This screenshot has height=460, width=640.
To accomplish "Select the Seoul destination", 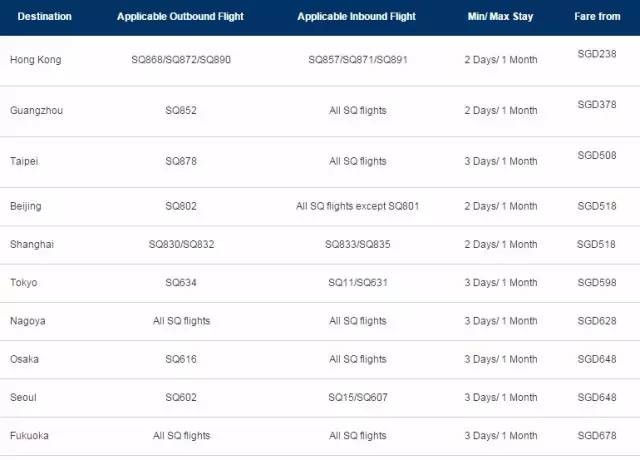I will [x=23, y=397].
